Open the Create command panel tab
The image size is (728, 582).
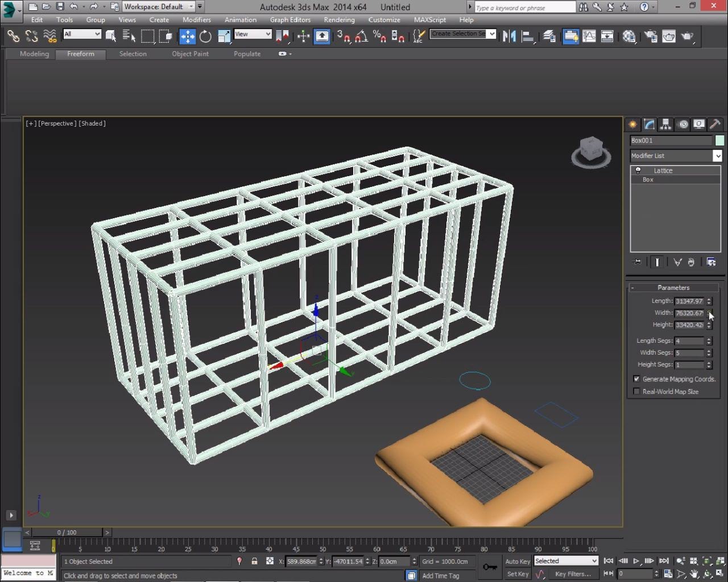pyautogui.click(x=632, y=124)
